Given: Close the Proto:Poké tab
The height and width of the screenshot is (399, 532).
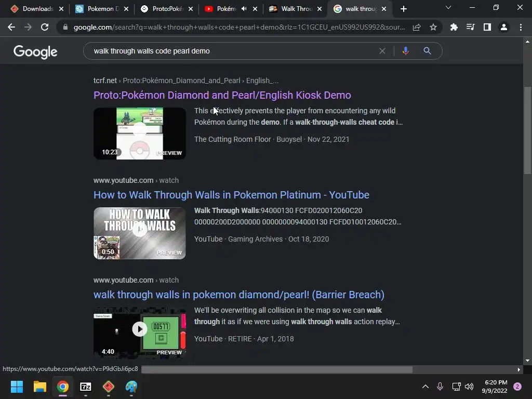Looking at the screenshot, I should [x=191, y=9].
